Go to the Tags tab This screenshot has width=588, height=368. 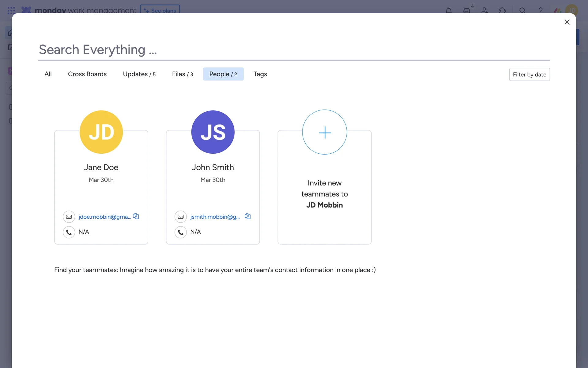click(x=260, y=74)
